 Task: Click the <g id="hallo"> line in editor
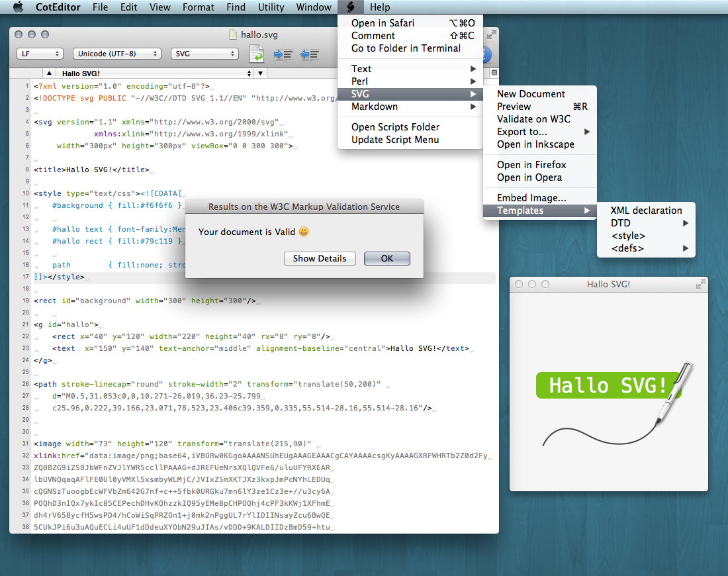(66, 324)
